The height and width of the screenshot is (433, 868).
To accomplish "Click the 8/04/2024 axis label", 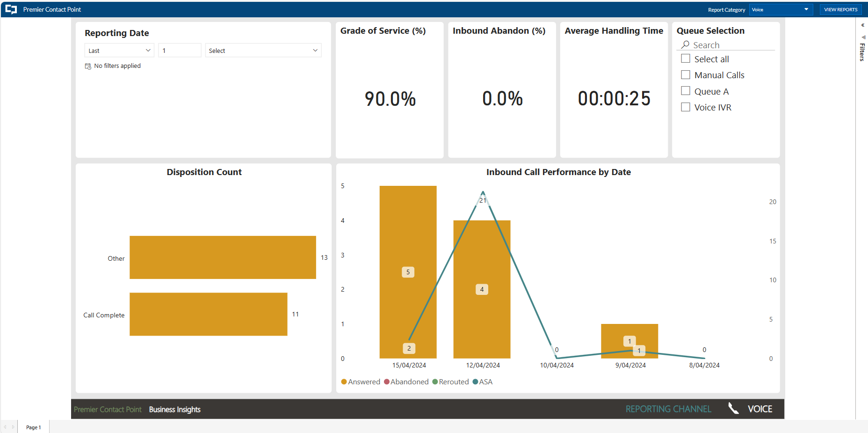I will coord(704,365).
